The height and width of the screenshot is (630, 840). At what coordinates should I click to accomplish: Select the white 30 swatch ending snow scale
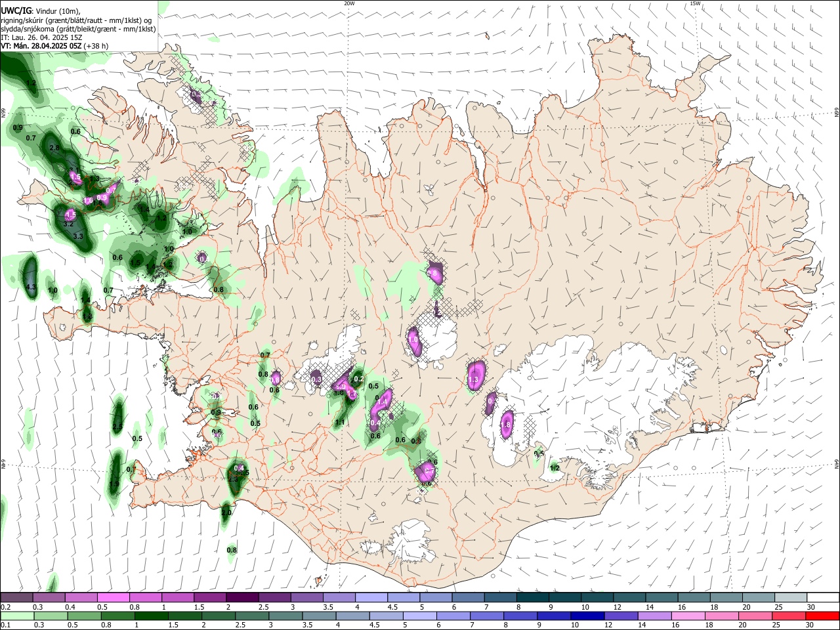[x=823, y=597]
